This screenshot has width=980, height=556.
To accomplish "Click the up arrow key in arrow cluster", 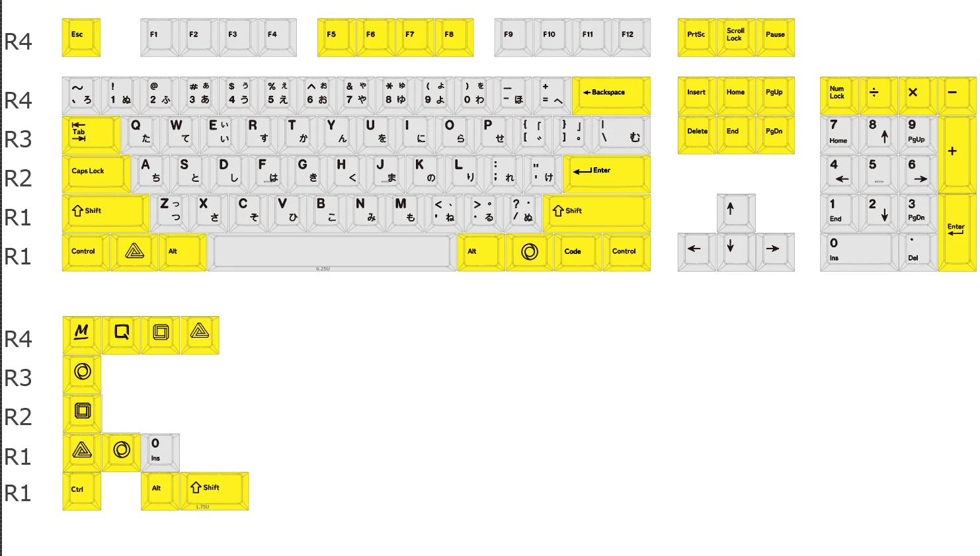I will click(735, 212).
